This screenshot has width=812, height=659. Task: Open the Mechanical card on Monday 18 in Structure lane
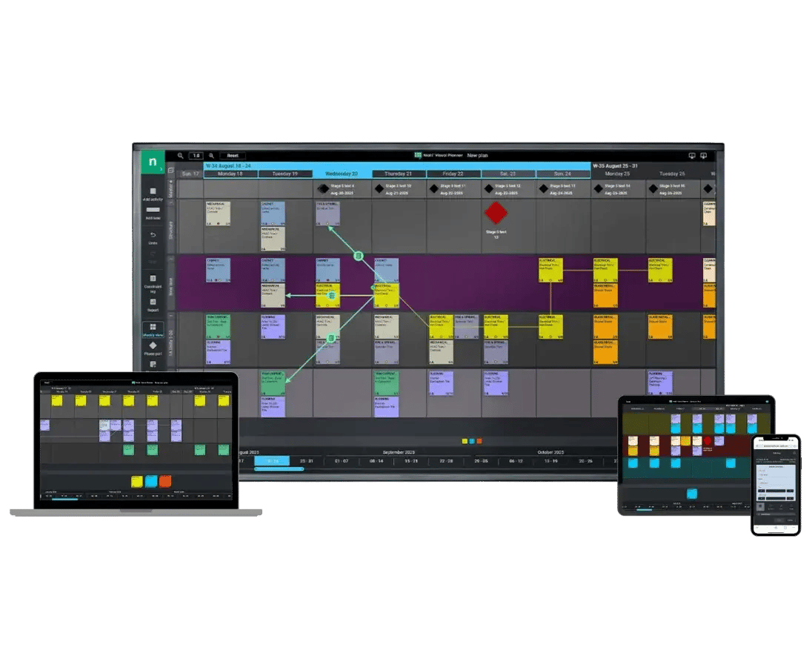pyautogui.click(x=218, y=213)
